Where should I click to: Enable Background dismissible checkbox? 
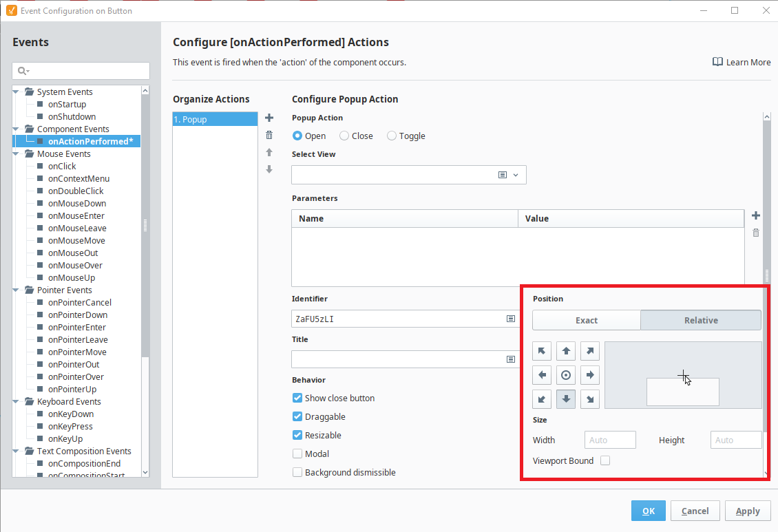pyautogui.click(x=297, y=473)
